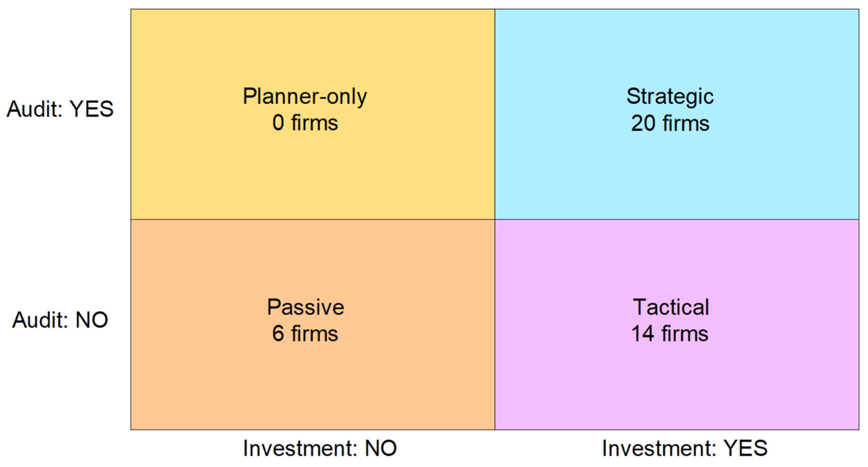868x467 pixels.
Task: Select the "14 firms" count text
Action: click(x=669, y=334)
